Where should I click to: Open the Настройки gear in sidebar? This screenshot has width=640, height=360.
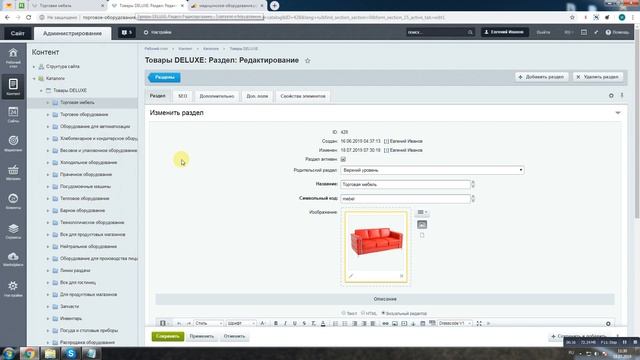[13, 288]
